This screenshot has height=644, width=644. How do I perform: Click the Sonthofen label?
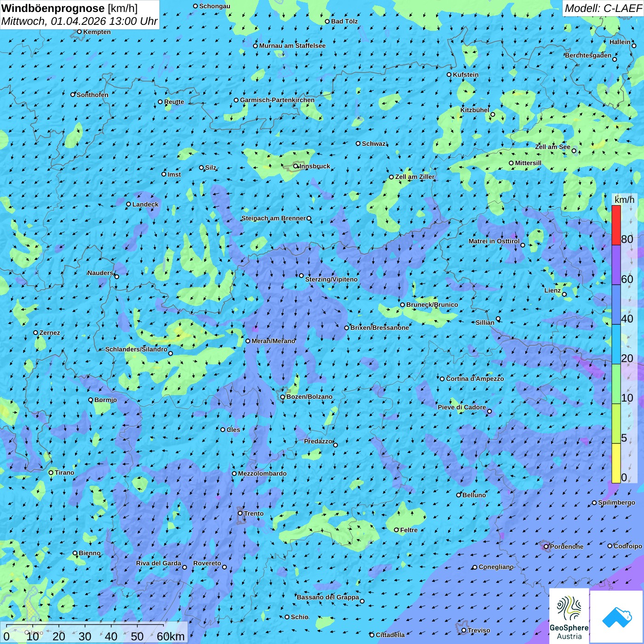(92, 95)
